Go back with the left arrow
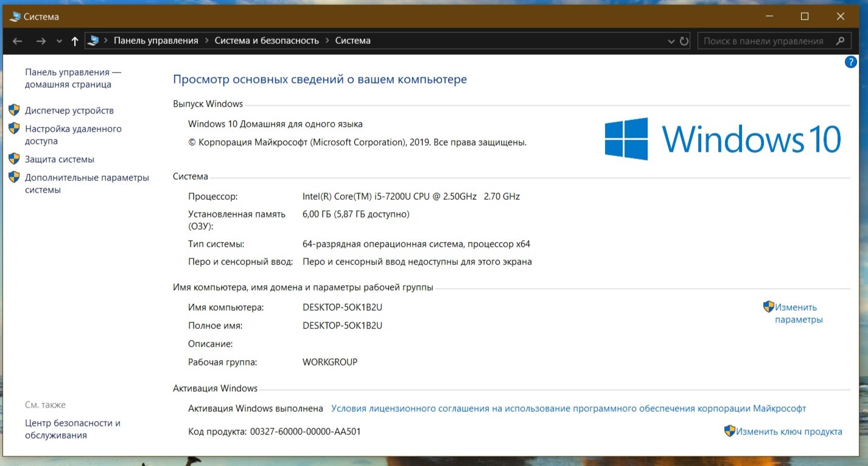This screenshot has width=868, height=466. coord(17,41)
